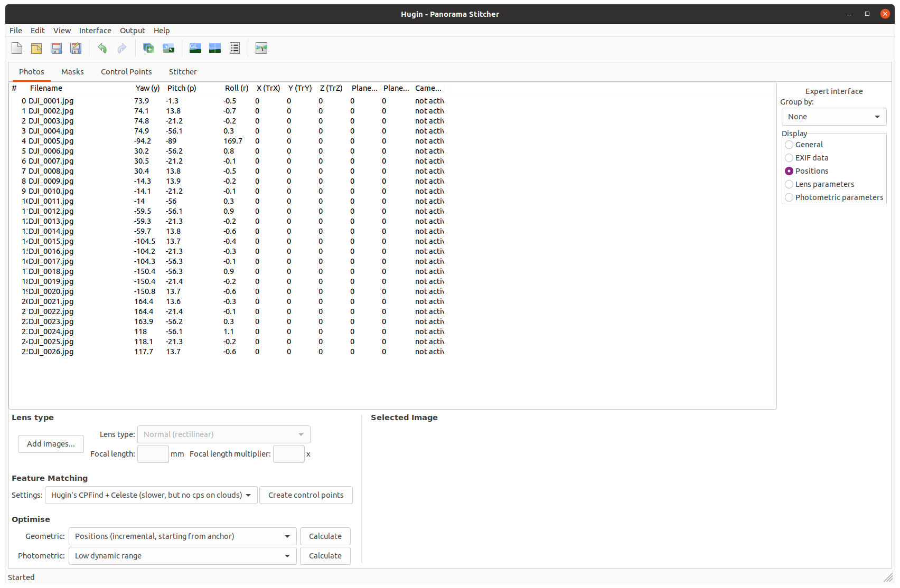Open the standard preview window icon
The width and height of the screenshot is (900, 588).
[215, 49]
